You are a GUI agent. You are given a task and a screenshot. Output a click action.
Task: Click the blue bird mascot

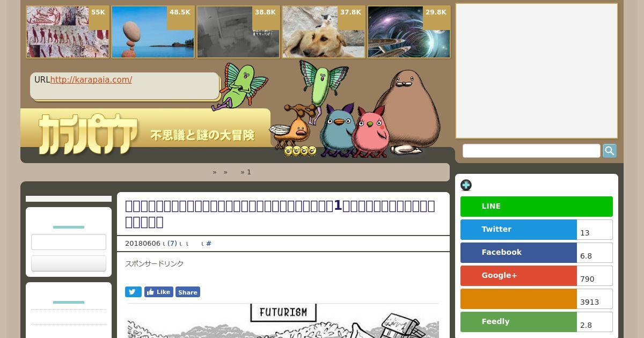336,131
